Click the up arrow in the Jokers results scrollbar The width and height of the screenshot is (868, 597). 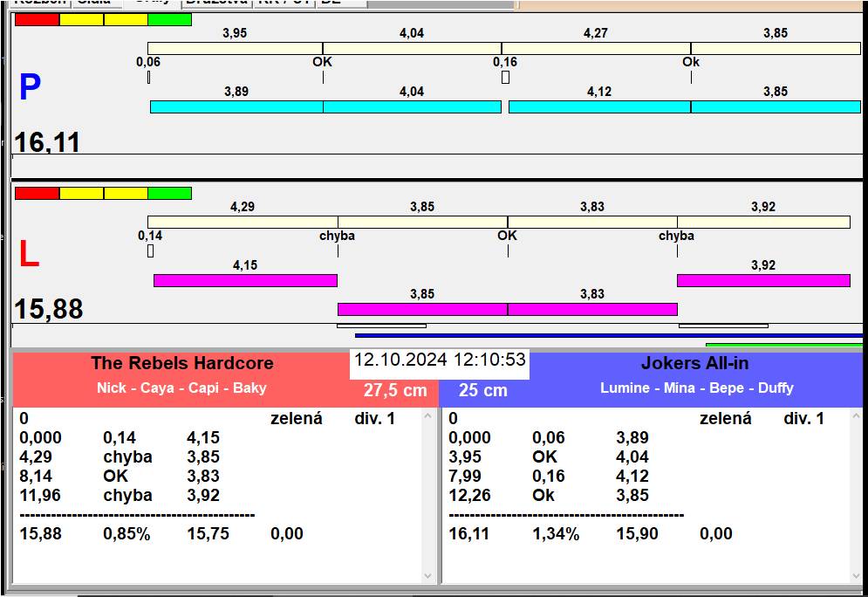tap(857, 415)
